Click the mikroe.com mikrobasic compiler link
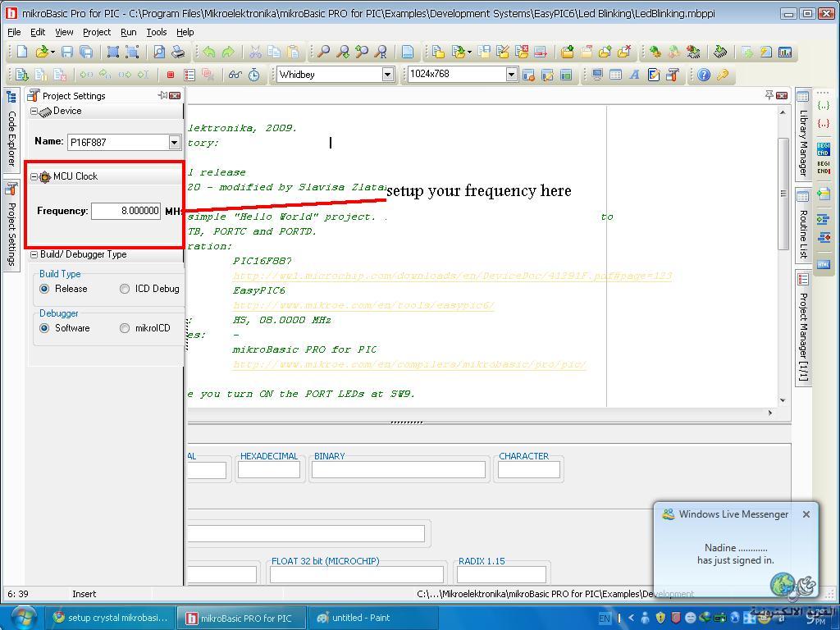The image size is (840, 630). tap(409, 364)
